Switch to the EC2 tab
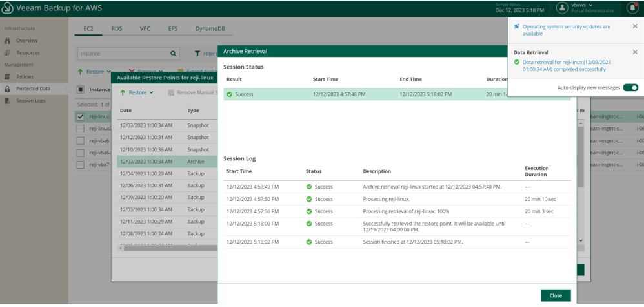 point(88,29)
